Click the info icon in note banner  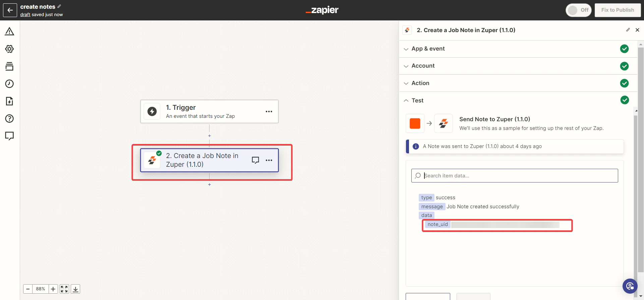(x=416, y=146)
